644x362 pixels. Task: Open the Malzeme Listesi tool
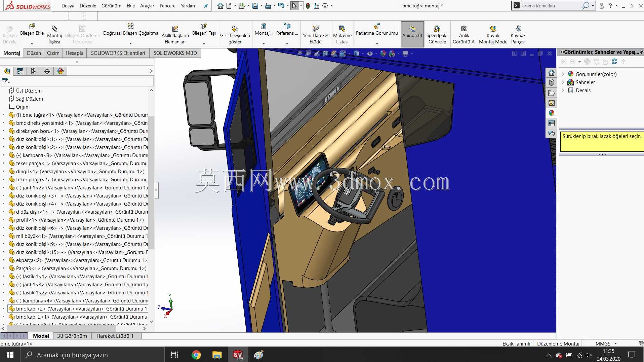tap(342, 34)
